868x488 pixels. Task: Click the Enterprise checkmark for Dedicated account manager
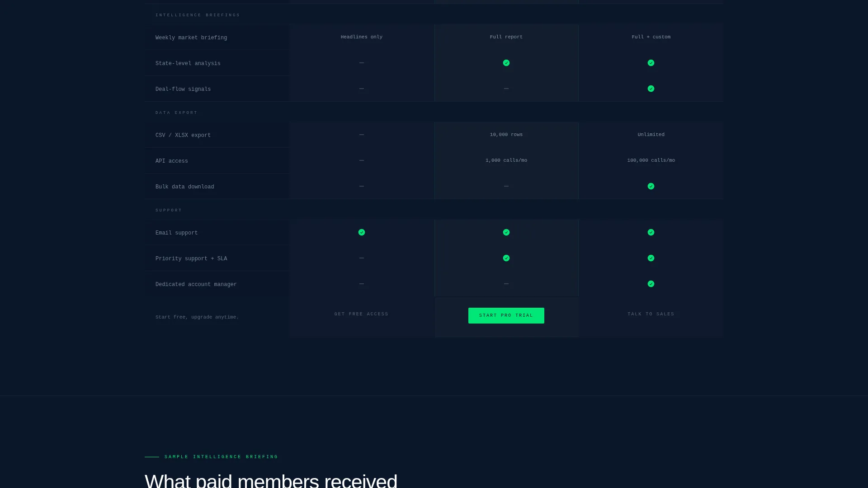point(651,284)
